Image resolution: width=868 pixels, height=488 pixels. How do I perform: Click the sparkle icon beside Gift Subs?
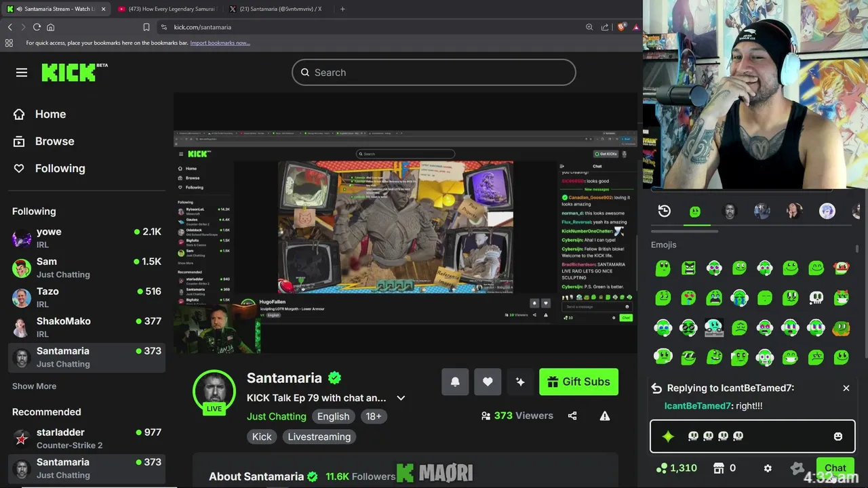520,382
